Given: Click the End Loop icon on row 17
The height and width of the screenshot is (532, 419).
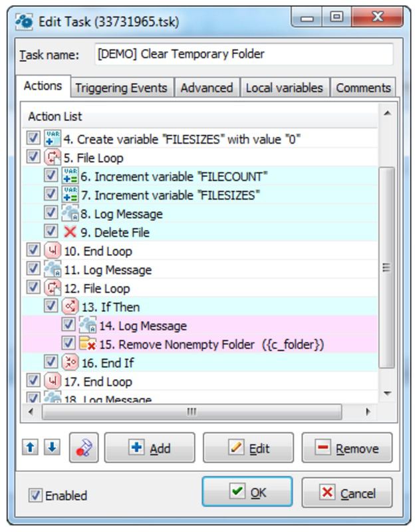Looking at the screenshot, I should click(x=53, y=381).
